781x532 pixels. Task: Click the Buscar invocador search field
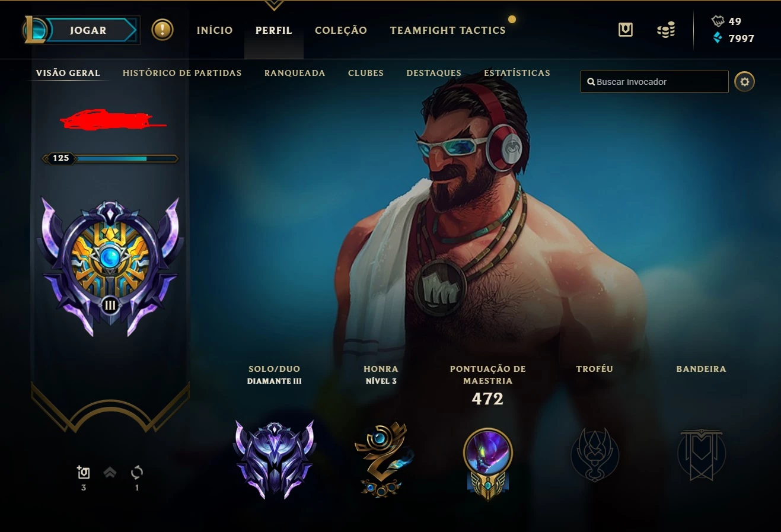(655, 82)
